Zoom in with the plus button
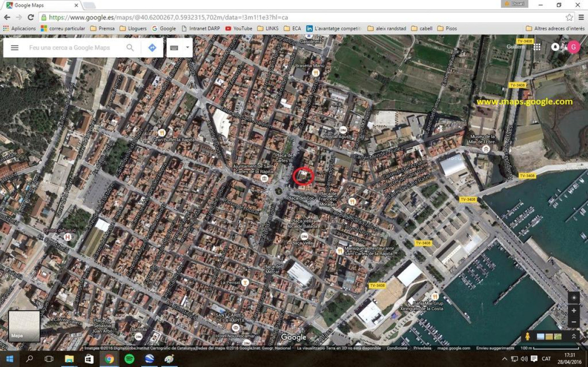 [x=574, y=311]
